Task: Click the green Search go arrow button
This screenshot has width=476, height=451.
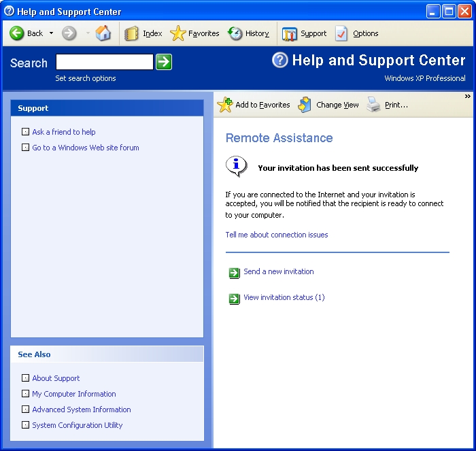Action: pos(164,62)
